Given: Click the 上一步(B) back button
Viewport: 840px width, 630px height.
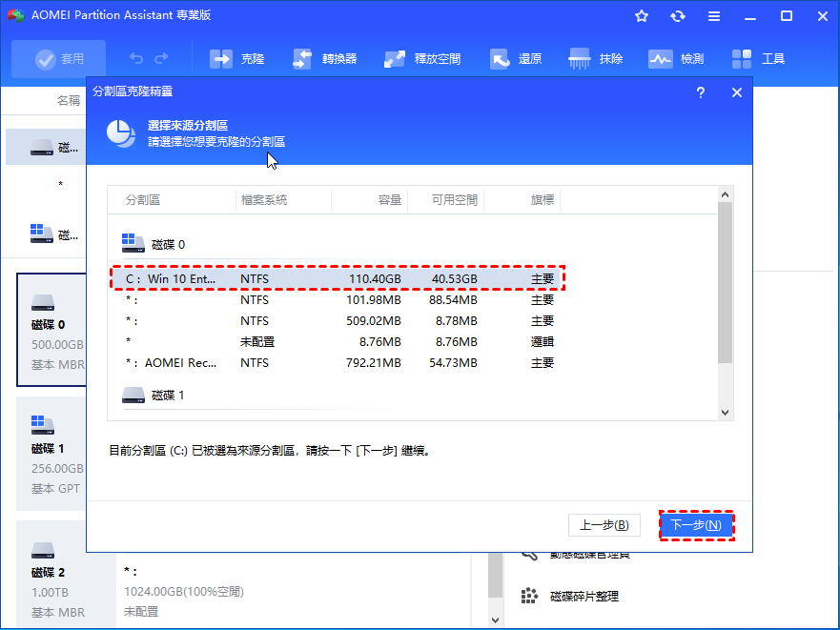Looking at the screenshot, I should [604, 525].
